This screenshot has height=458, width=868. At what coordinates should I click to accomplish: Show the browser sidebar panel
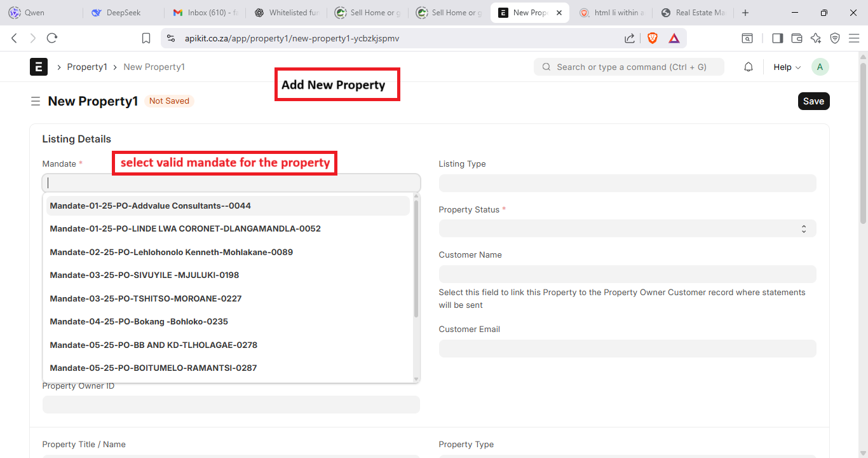pyautogui.click(x=777, y=38)
